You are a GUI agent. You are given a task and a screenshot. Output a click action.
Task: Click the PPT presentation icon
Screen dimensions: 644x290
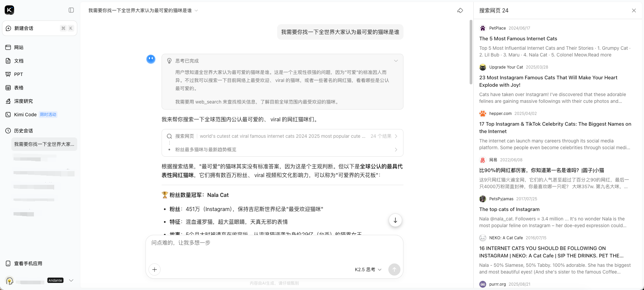(x=8, y=74)
